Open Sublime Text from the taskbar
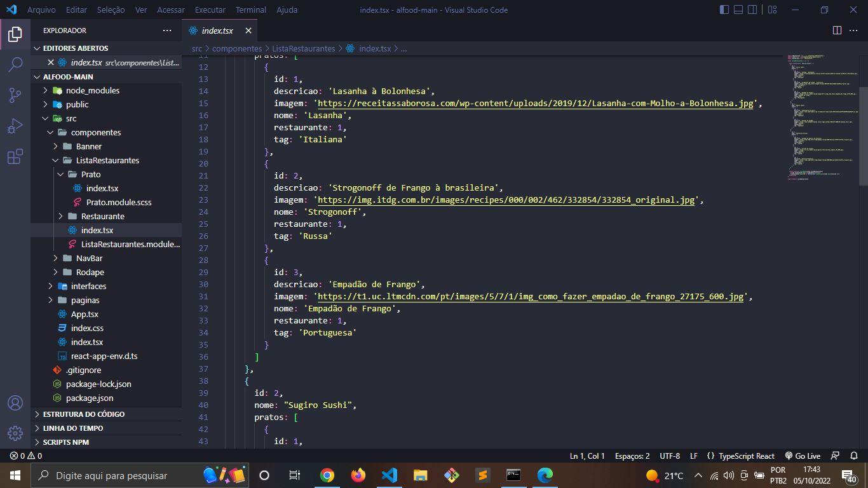The width and height of the screenshot is (868, 488). click(x=483, y=475)
